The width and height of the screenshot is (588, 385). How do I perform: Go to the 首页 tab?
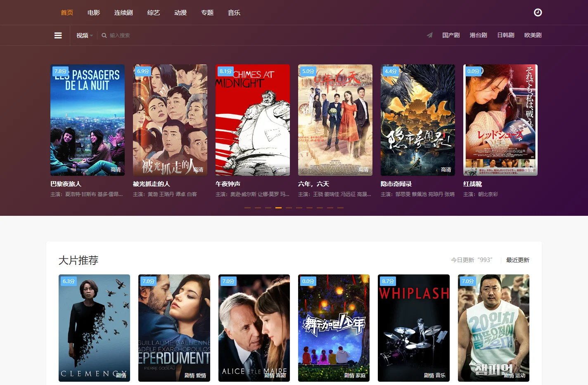coord(67,12)
